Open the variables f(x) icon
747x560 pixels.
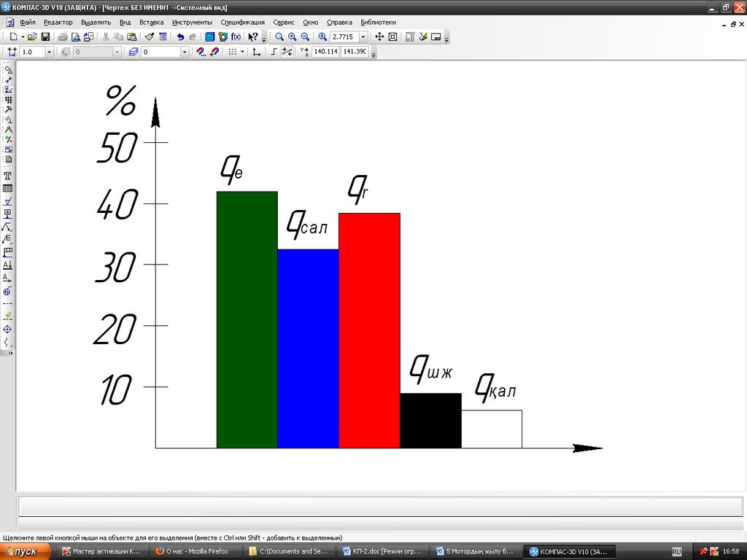[236, 36]
